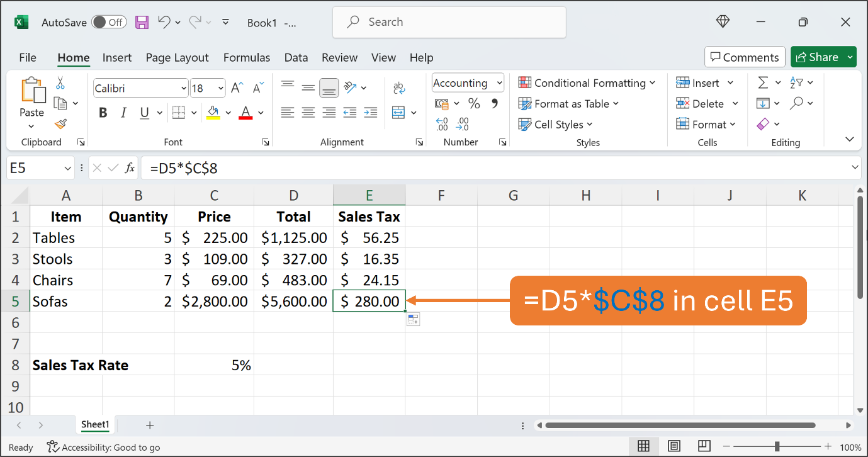This screenshot has height=457, width=868.
Task: Open the Font size dropdown
Action: pyautogui.click(x=221, y=88)
